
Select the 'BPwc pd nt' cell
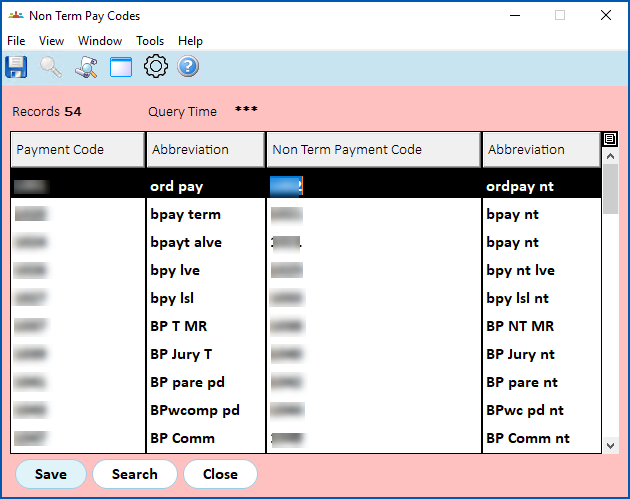click(x=542, y=410)
